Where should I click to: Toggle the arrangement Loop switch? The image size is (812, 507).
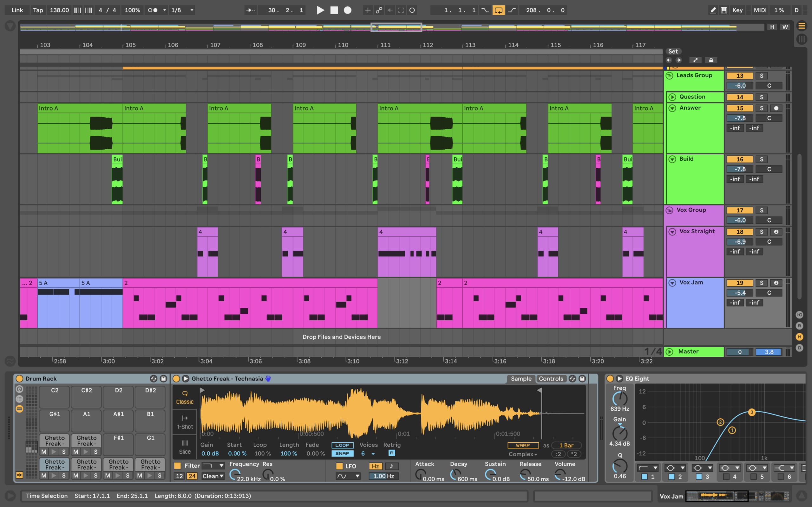[498, 10]
